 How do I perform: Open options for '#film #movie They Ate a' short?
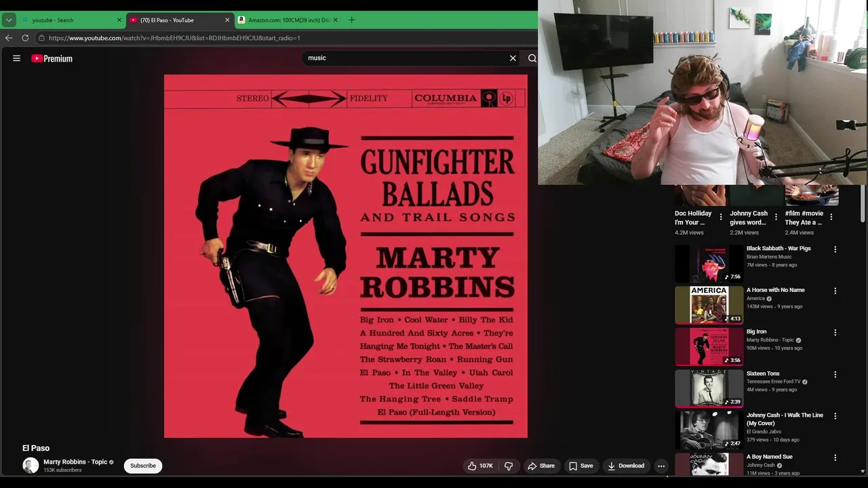tap(831, 217)
